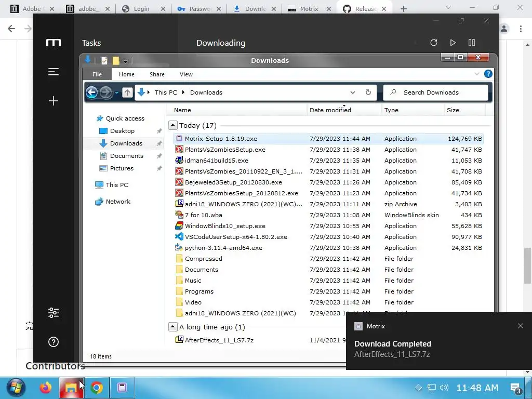Dismiss Motrix Download Completed notification
Viewport: 532px width, 399px height.
(520, 326)
